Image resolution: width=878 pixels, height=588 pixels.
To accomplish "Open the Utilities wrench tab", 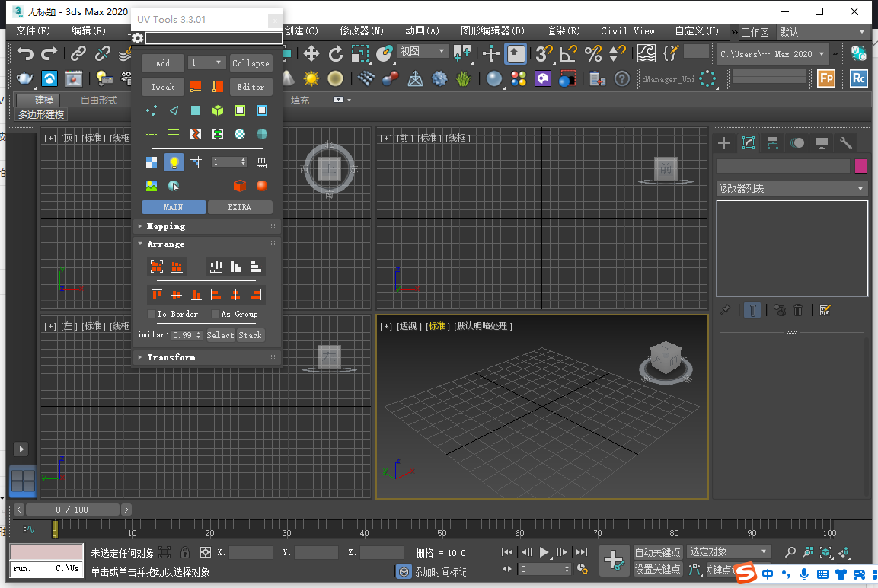I will 845,143.
